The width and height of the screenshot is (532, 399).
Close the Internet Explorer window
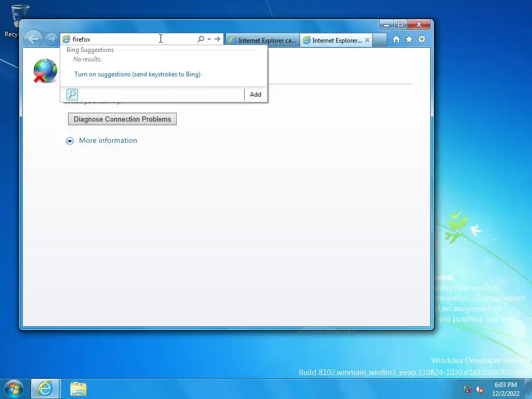tap(419, 24)
